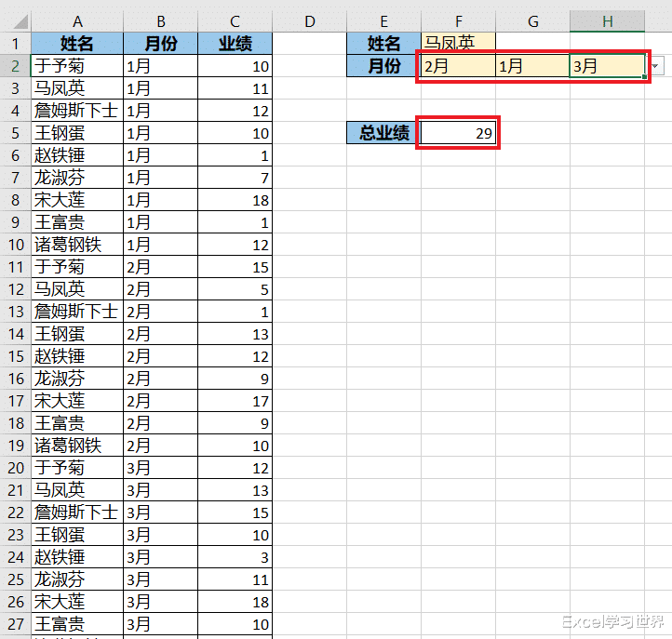
Task: Select row 19 header
Action: (x=16, y=446)
